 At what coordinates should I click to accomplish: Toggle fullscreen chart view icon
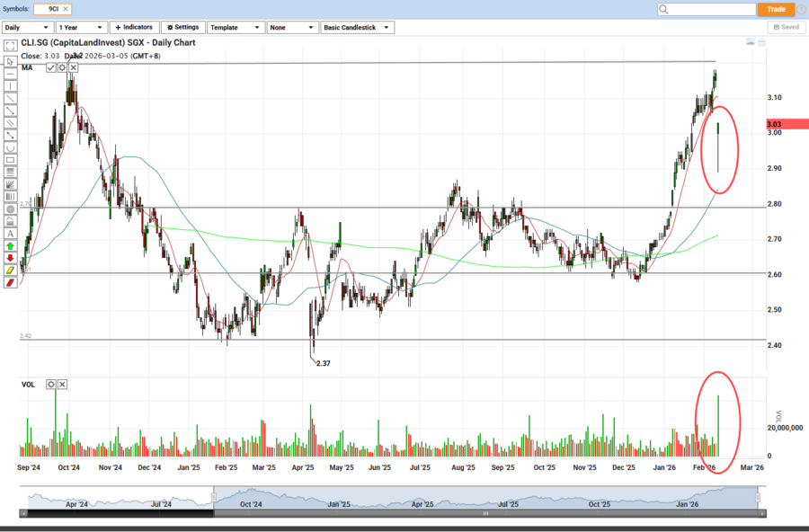click(10, 44)
